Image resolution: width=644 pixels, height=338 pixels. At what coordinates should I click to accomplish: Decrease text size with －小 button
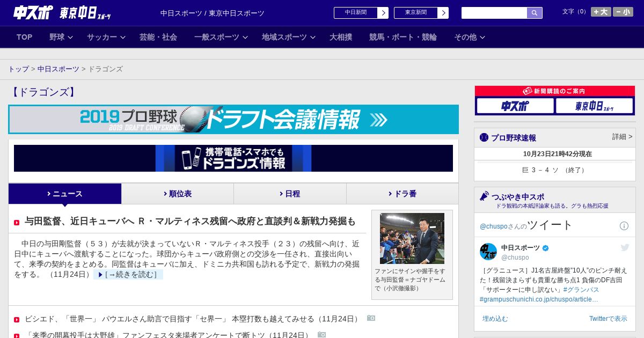pos(623,12)
